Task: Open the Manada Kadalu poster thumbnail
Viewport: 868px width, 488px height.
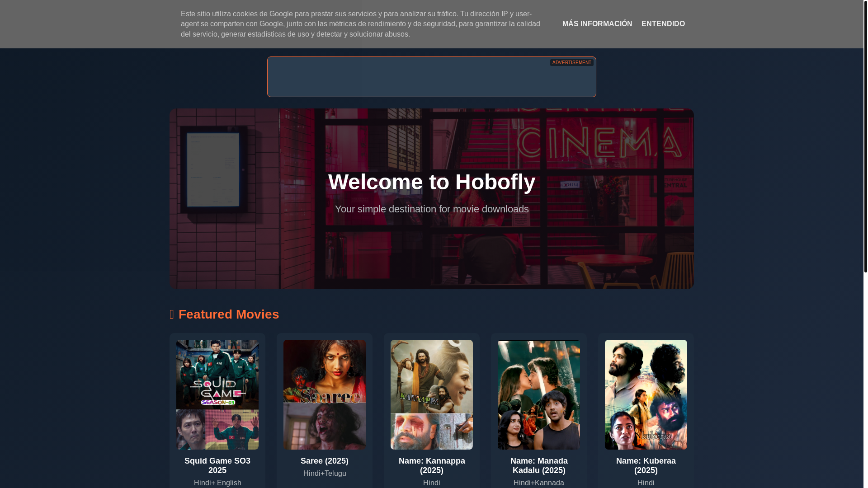Action: pyautogui.click(x=539, y=394)
